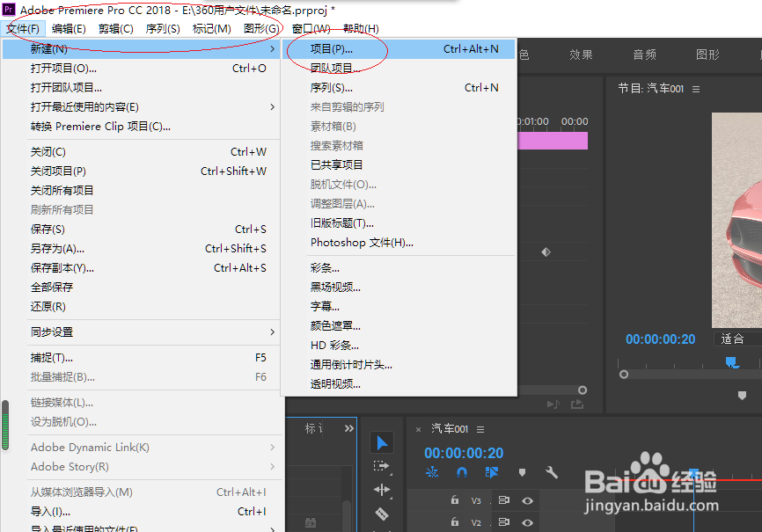This screenshot has height=532, width=762.
Task: Select the Track Select Forward tool
Action: tap(382, 466)
